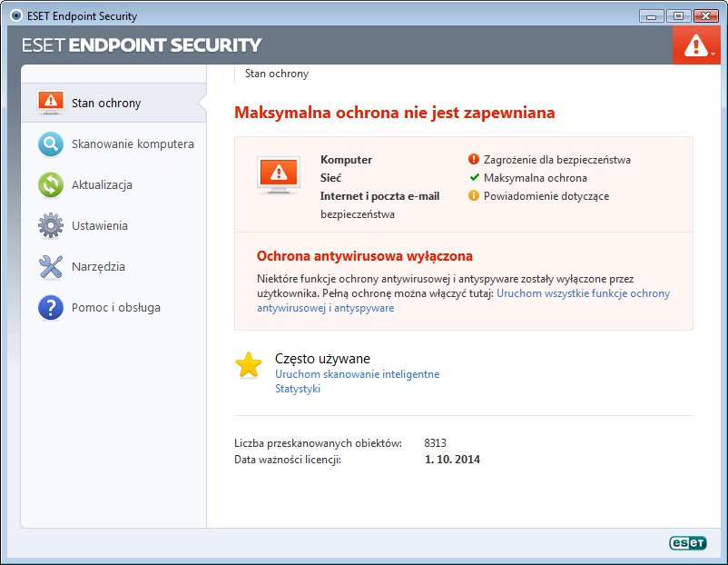Select Narzędzia from the sidebar

tap(113, 267)
